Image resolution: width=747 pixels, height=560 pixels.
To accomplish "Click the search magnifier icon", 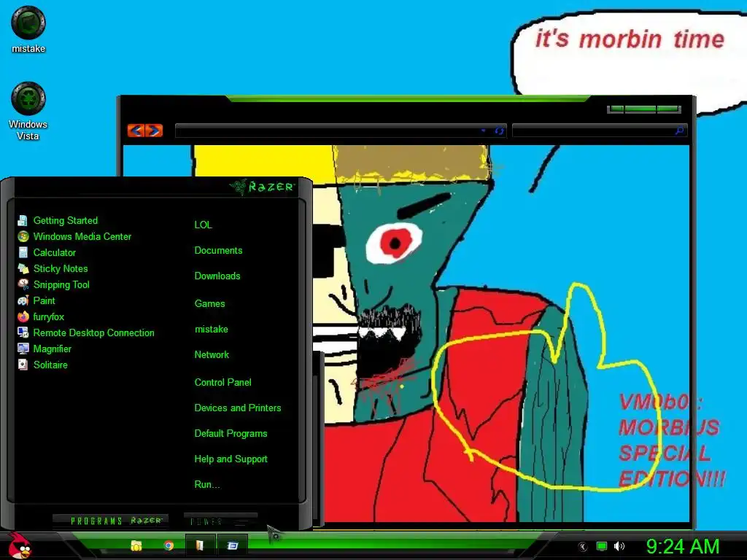I will point(680,131).
